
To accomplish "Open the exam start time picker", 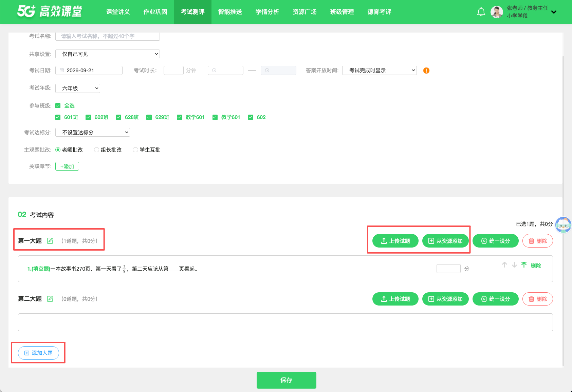I will click(x=225, y=71).
